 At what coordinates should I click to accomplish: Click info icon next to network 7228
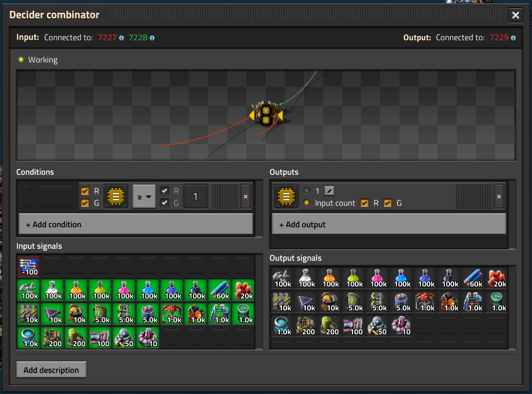[152, 38]
